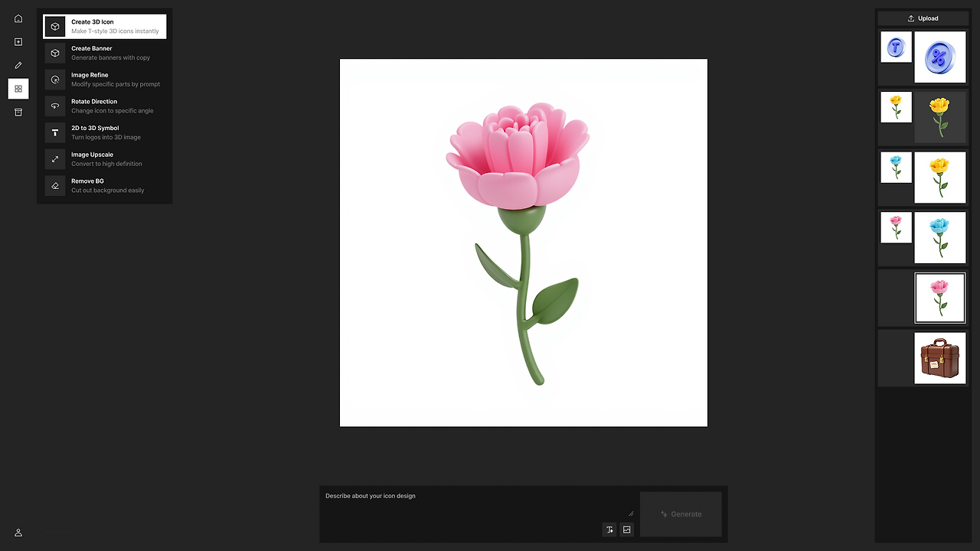Click the add-image icon in the sidebar
Viewport: 980px width, 551px height.
tap(18, 41)
